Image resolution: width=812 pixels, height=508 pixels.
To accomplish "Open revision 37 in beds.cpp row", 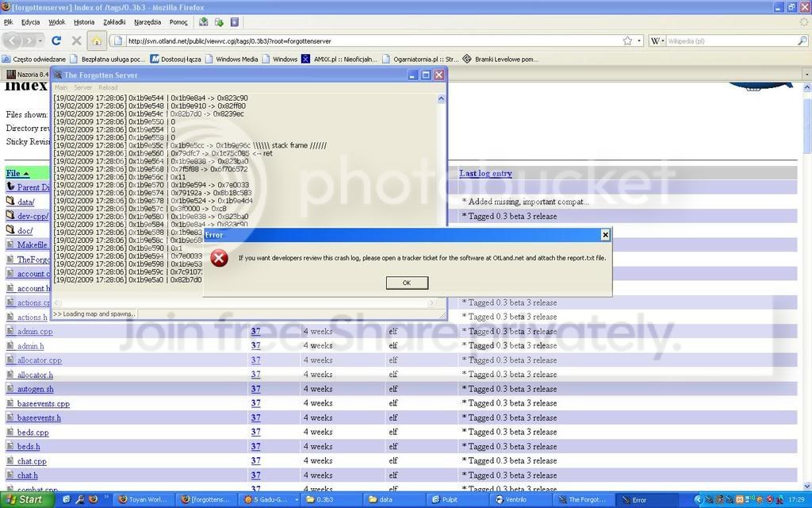I will [x=256, y=432].
